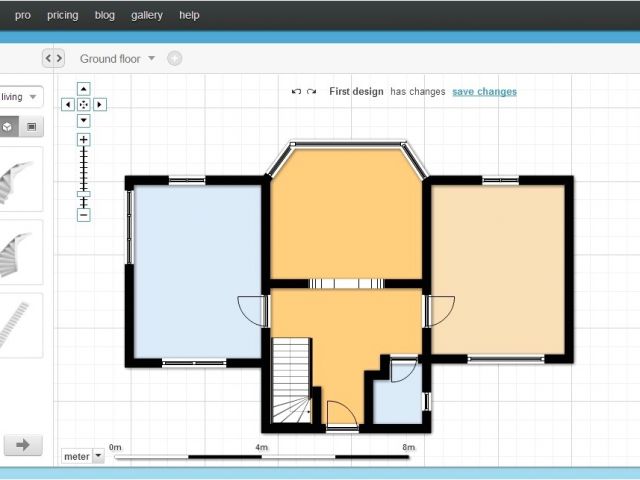The image size is (640, 480).
Task: Open the Ground floor dropdown
Action: click(x=117, y=59)
